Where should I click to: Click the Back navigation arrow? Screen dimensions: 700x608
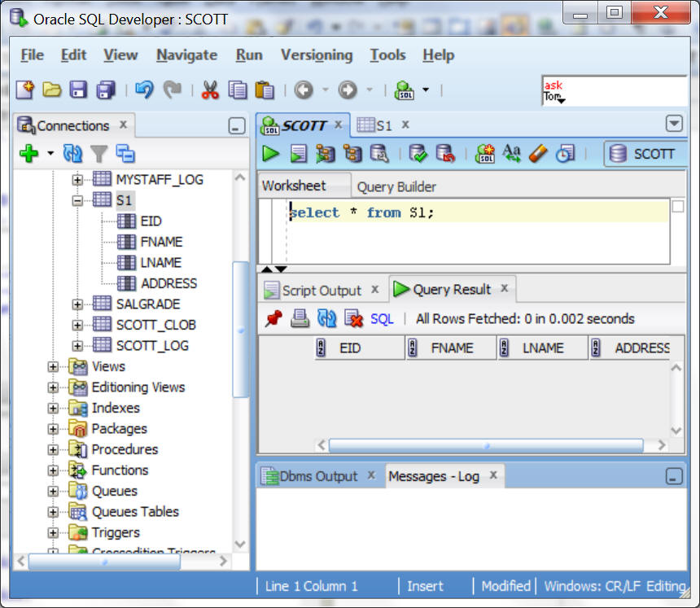[x=304, y=90]
